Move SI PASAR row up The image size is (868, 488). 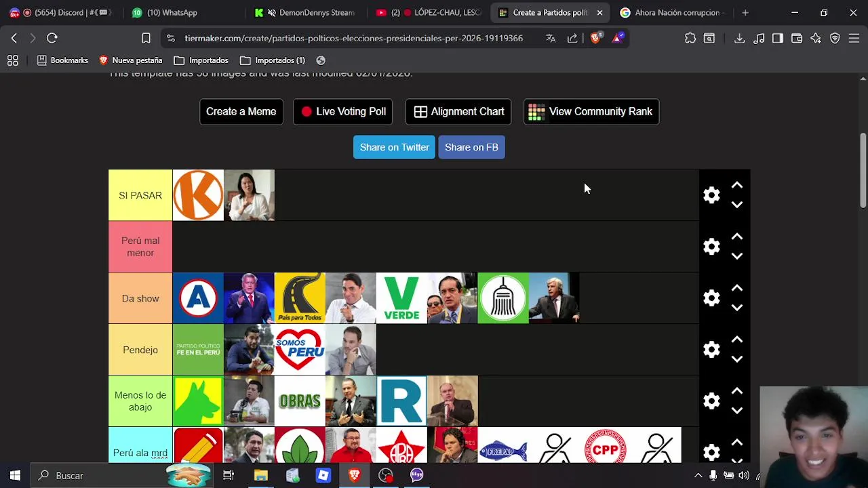pos(737,186)
